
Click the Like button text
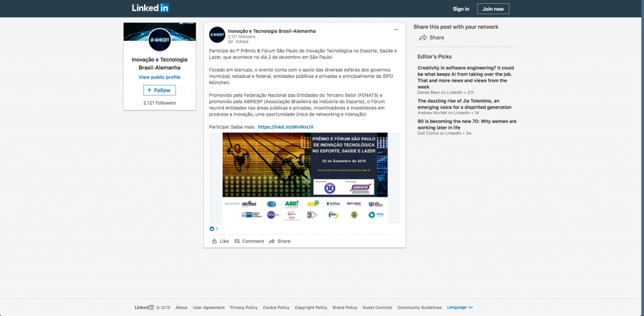coord(225,241)
